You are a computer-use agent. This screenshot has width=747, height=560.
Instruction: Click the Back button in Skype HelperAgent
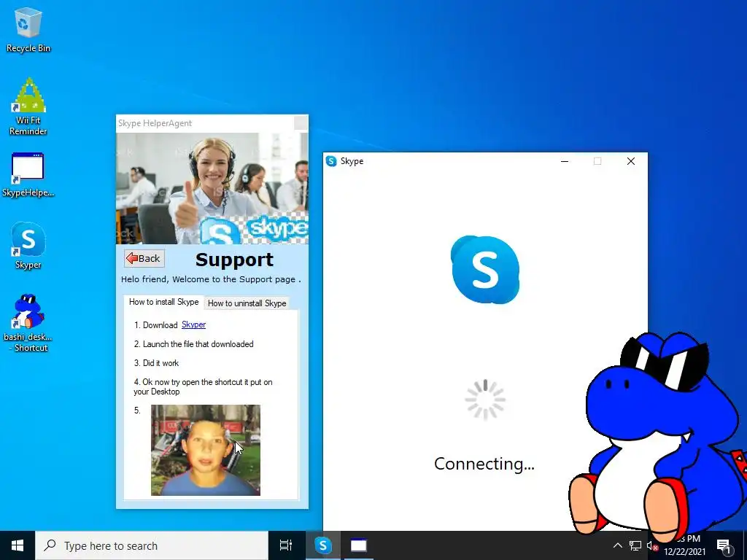[x=144, y=259]
